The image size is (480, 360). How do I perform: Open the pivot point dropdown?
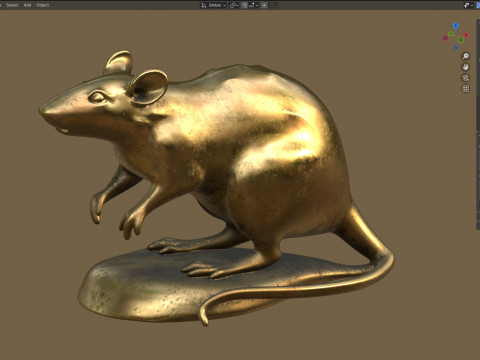tap(234, 5)
